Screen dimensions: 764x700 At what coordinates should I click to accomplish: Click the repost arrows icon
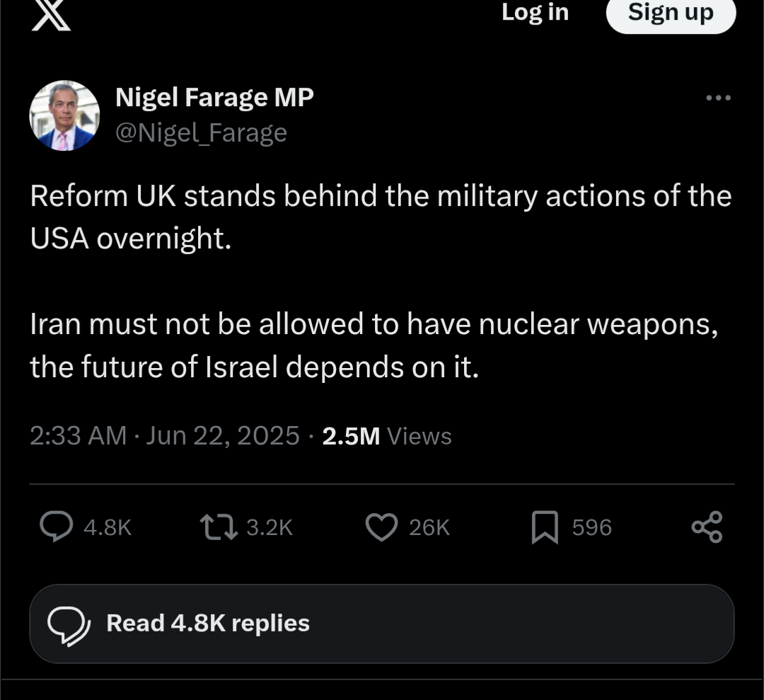(x=218, y=527)
